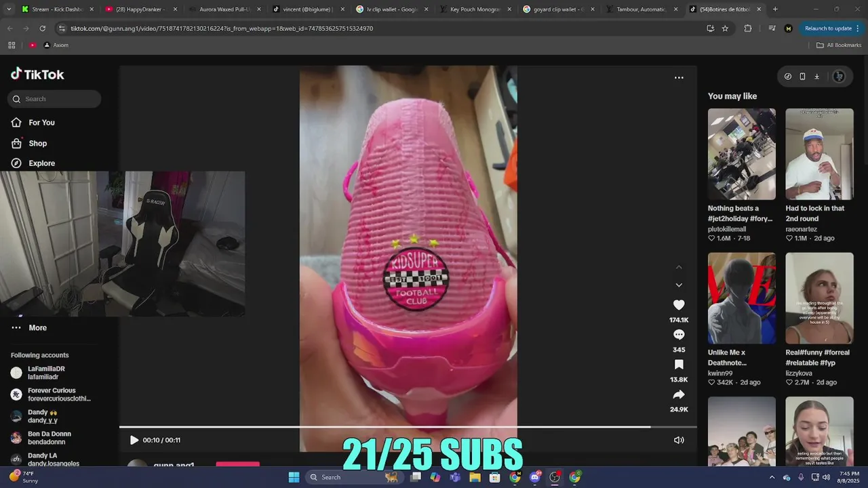Expand the More sidebar menu
Screen dimensions: 868x488
[x=29, y=328]
